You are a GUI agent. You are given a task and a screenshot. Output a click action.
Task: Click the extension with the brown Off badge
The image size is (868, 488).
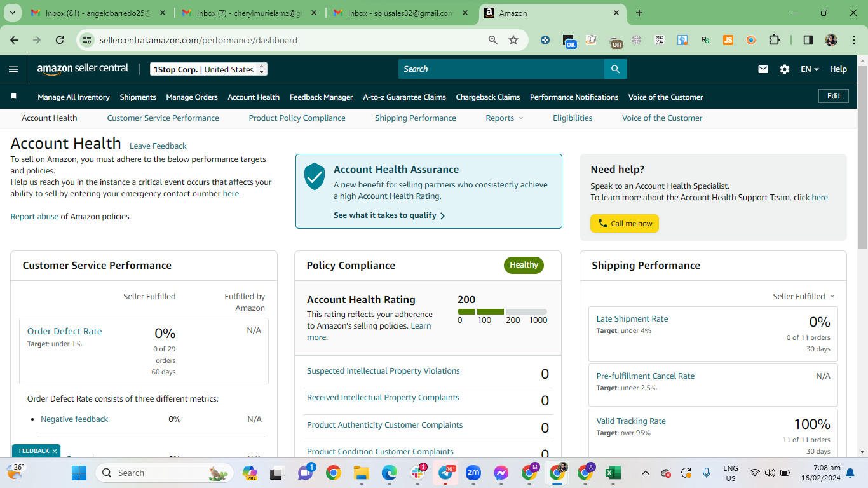point(615,41)
